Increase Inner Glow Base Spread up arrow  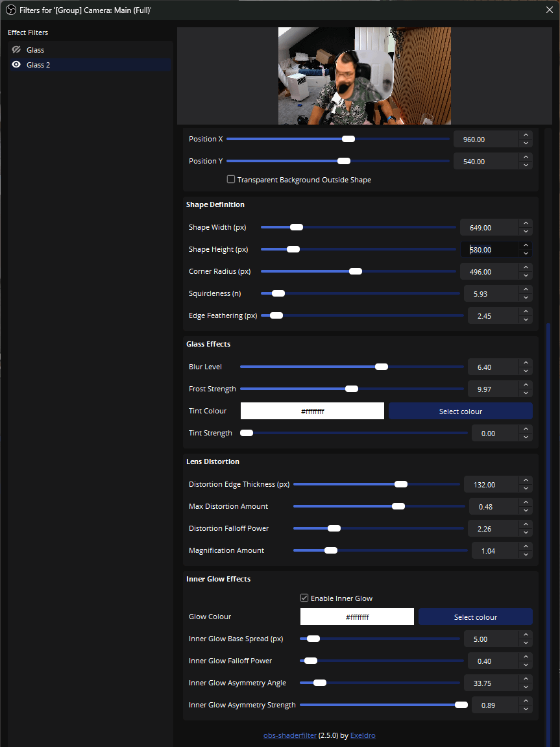tap(526, 635)
